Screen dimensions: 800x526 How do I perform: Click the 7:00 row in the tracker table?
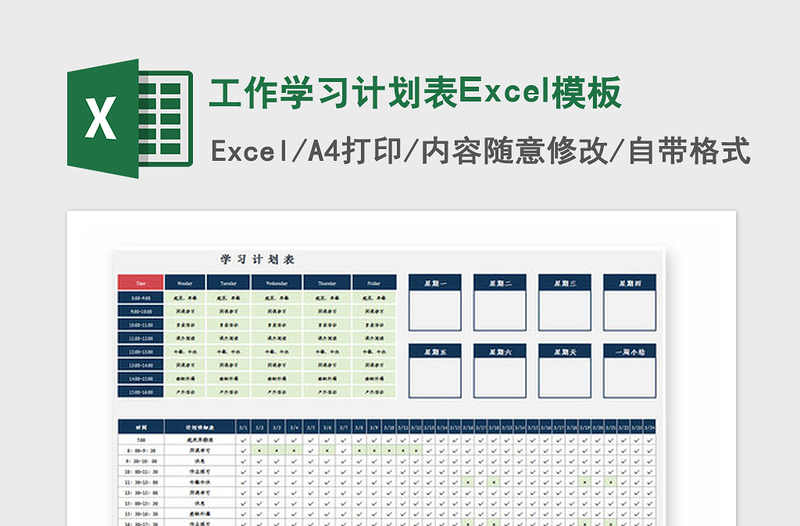[386, 439]
